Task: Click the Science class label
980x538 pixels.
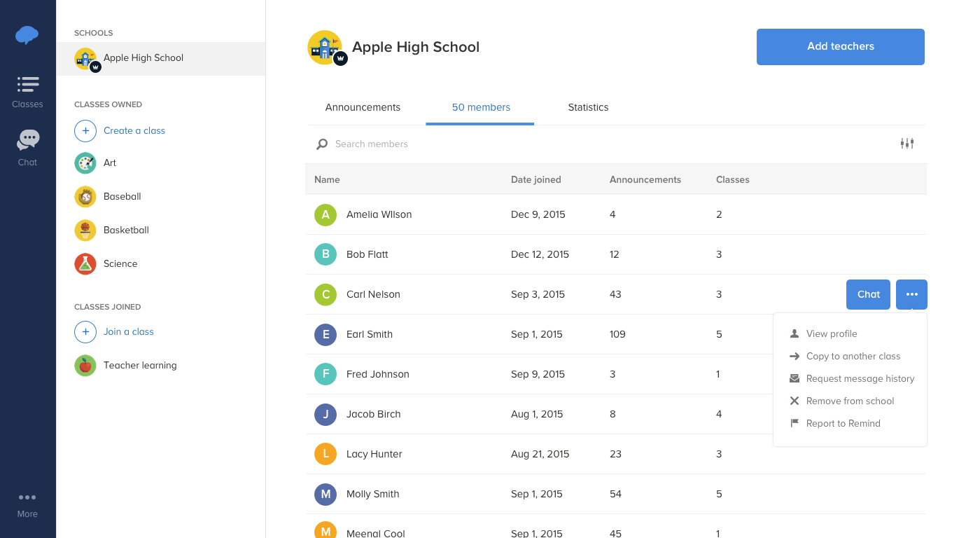Action: coord(120,263)
